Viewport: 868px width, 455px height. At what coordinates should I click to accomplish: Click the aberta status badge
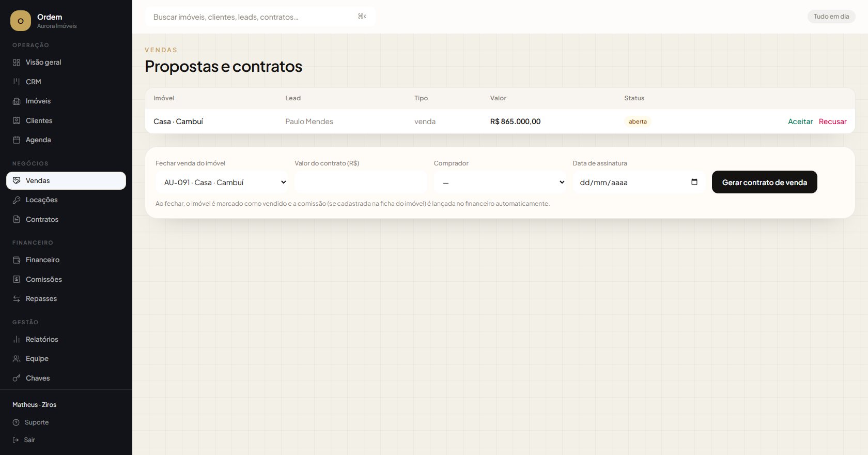point(638,122)
